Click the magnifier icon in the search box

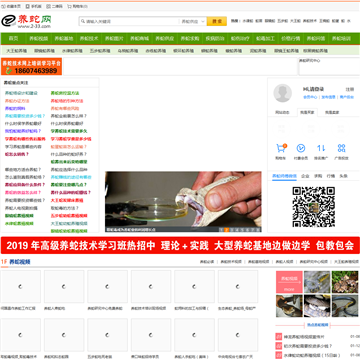point(83,21)
